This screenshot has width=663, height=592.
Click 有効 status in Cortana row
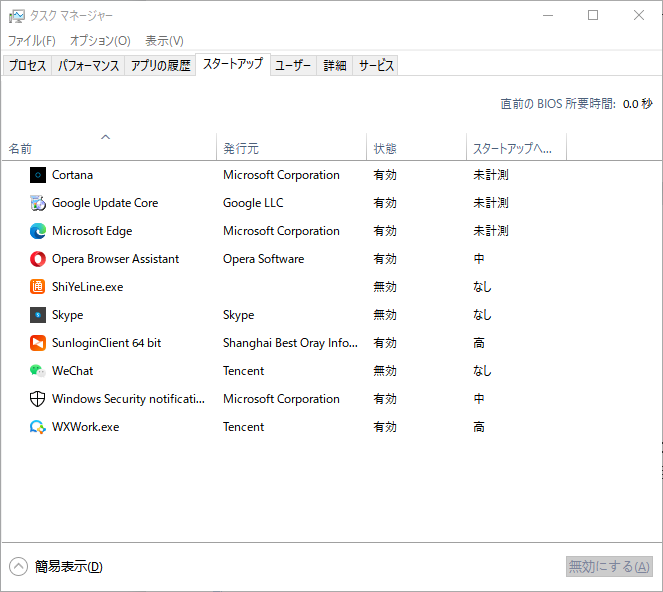tap(385, 175)
